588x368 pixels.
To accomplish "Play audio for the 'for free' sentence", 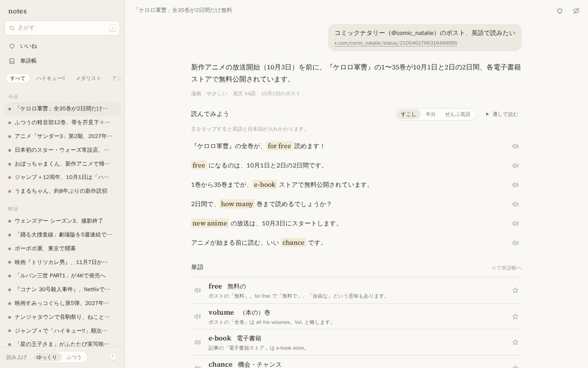I will pos(515,146).
